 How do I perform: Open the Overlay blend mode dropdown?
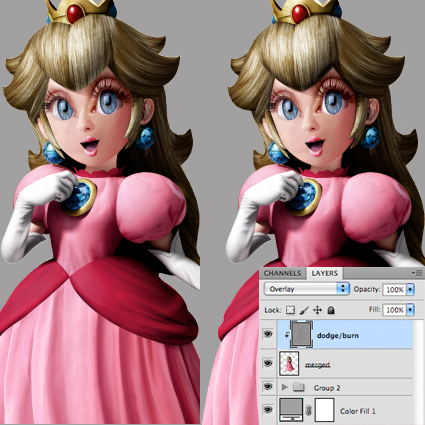(306, 289)
